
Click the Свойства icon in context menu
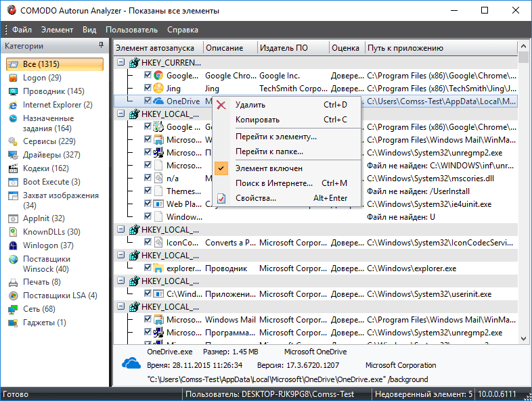[x=221, y=198]
